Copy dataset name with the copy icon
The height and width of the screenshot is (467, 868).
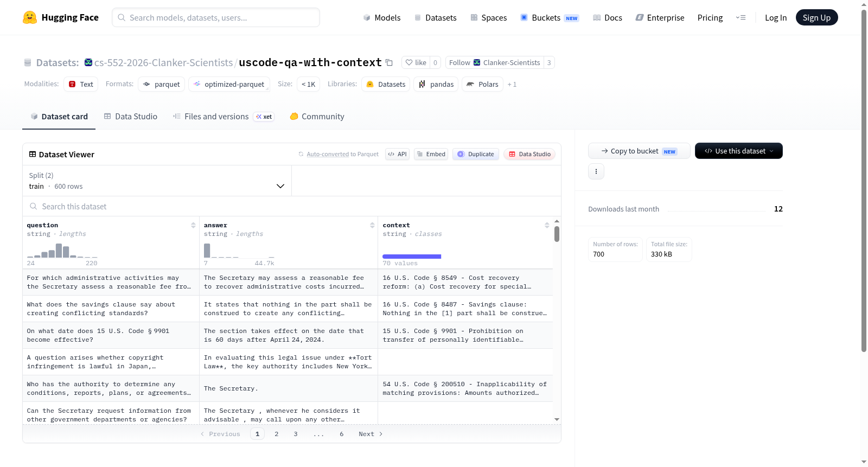389,62
